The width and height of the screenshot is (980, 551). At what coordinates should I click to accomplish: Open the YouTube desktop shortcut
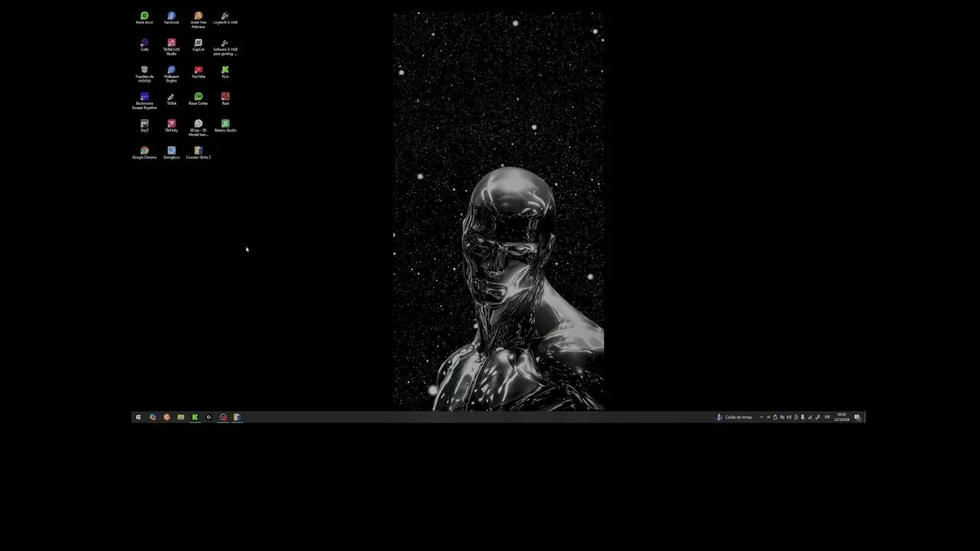pyautogui.click(x=198, y=72)
